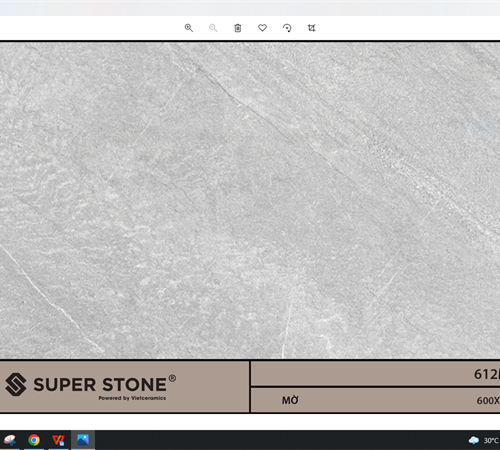Click the registered trademark symbol
The height and width of the screenshot is (450, 500).
click(x=172, y=378)
